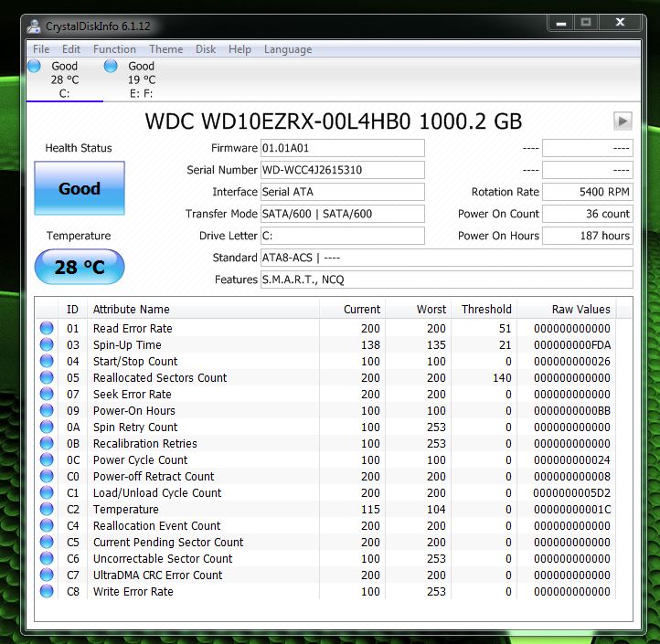660x644 pixels.
Task: Click the blue health orb of disk E: F:
Action: point(111,66)
